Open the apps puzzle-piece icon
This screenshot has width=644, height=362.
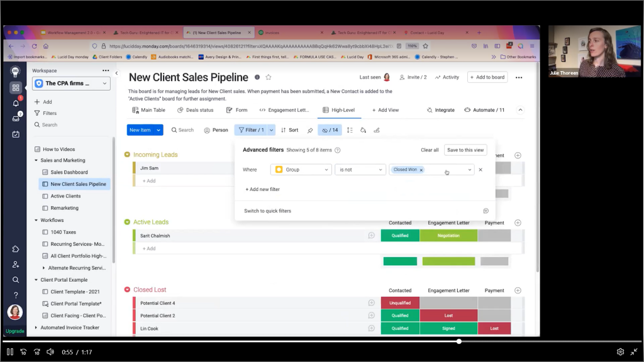pyautogui.click(x=16, y=249)
